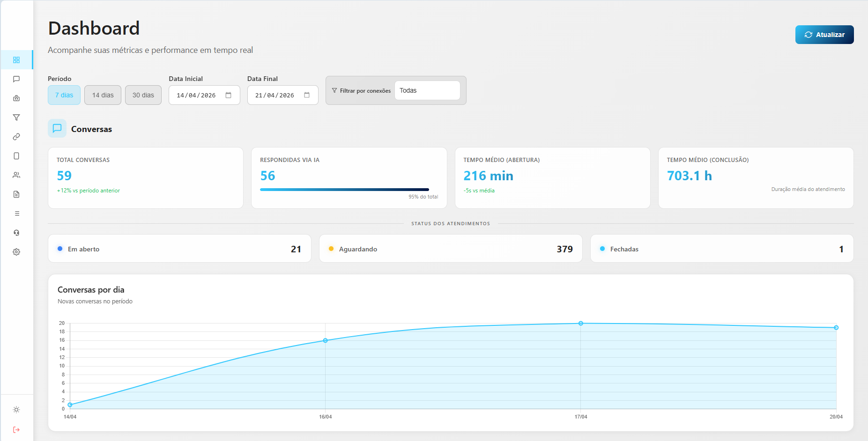Image resolution: width=868 pixels, height=441 pixels.
Task: Click the Aguardando count 379
Action: click(x=565, y=249)
